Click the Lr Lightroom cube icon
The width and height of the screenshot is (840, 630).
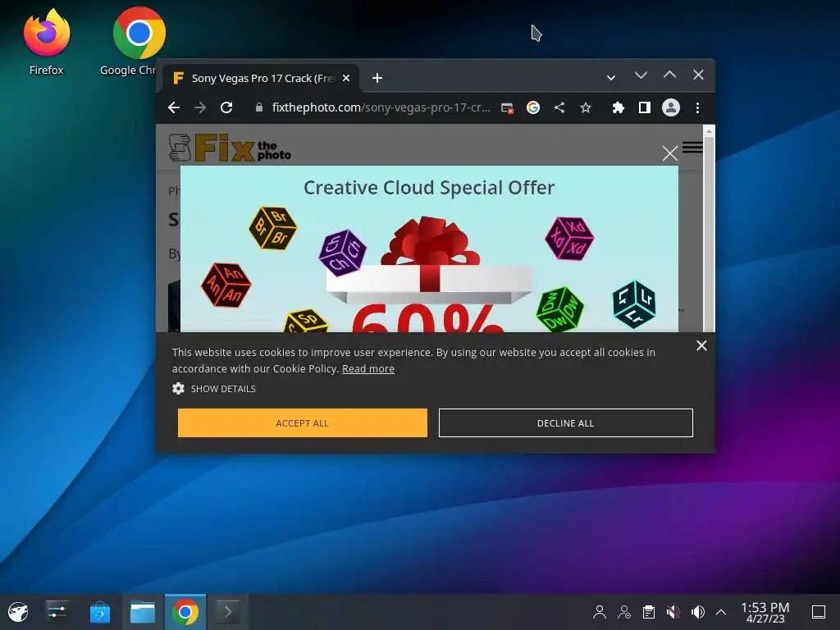pos(634,304)
